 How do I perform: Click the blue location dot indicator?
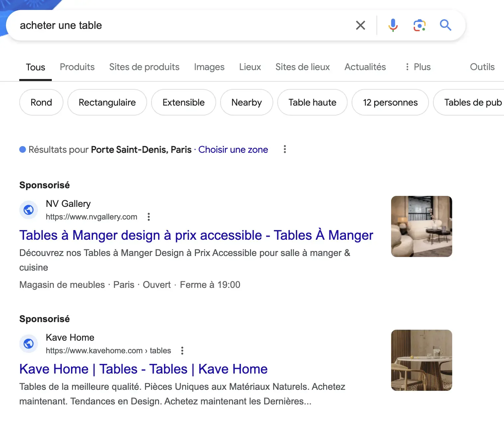23,149
